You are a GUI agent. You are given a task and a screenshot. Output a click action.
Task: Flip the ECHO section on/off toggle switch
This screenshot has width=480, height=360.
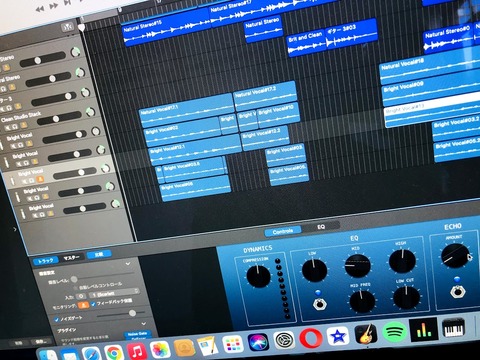pos(458,292)
